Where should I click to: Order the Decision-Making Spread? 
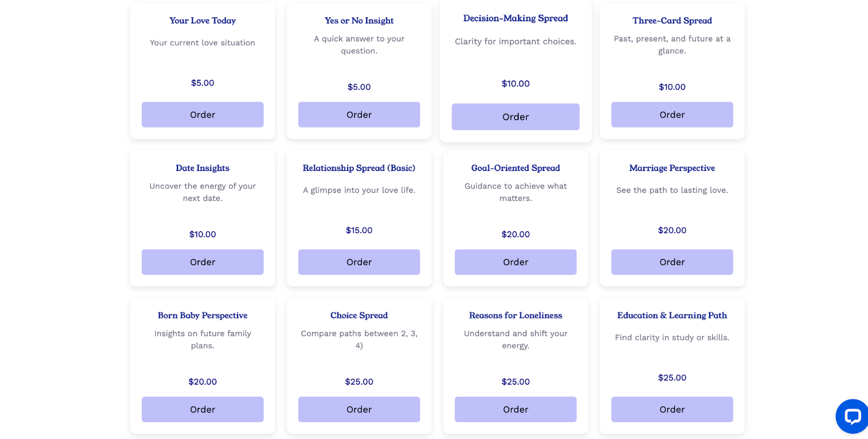click(x=515, y=117)
